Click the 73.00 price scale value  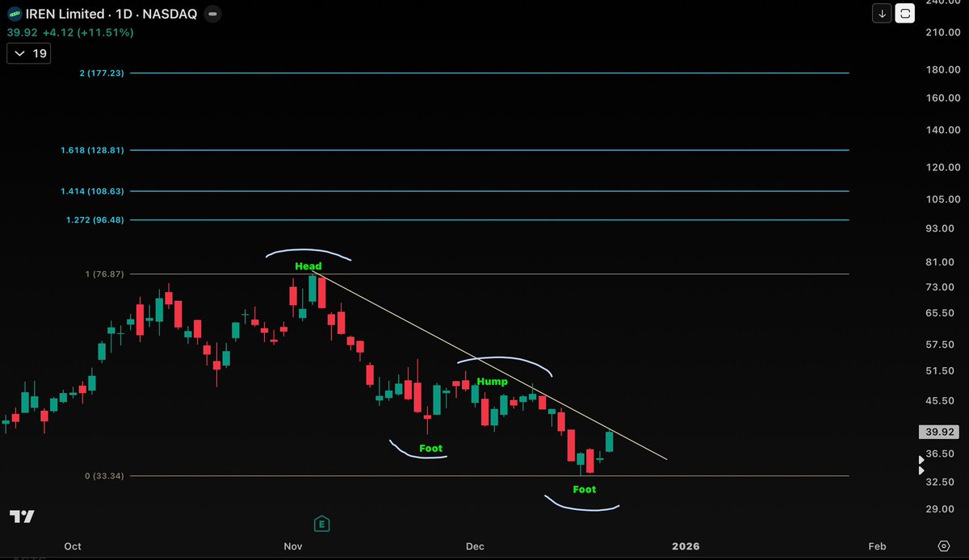click(x=941, y=288)
